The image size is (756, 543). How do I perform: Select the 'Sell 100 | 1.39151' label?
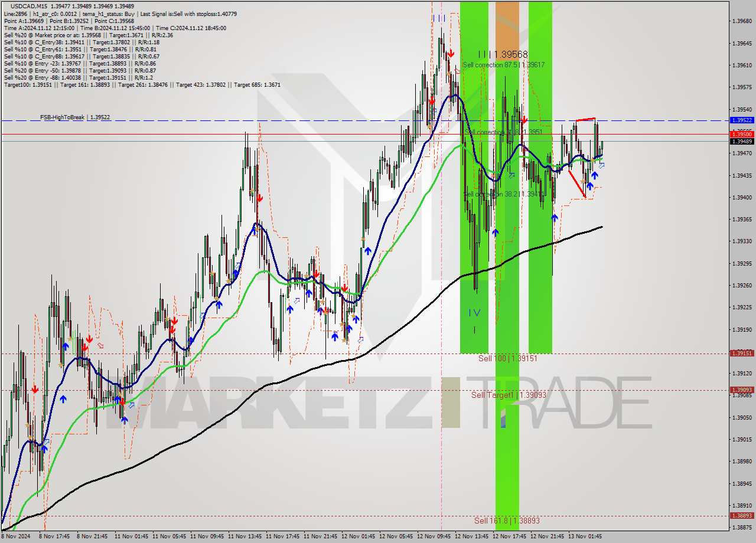507,358
